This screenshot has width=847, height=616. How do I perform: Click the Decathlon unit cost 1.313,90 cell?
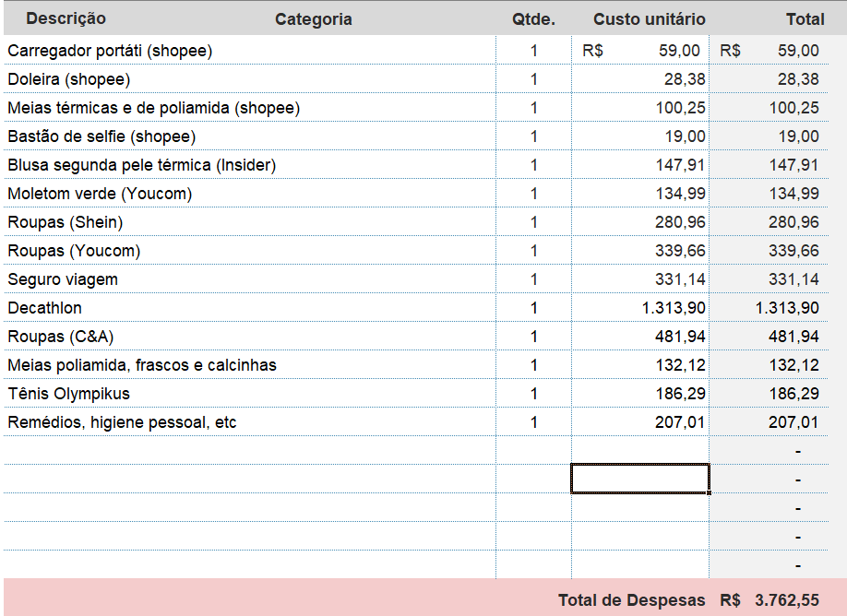point(640,308)
